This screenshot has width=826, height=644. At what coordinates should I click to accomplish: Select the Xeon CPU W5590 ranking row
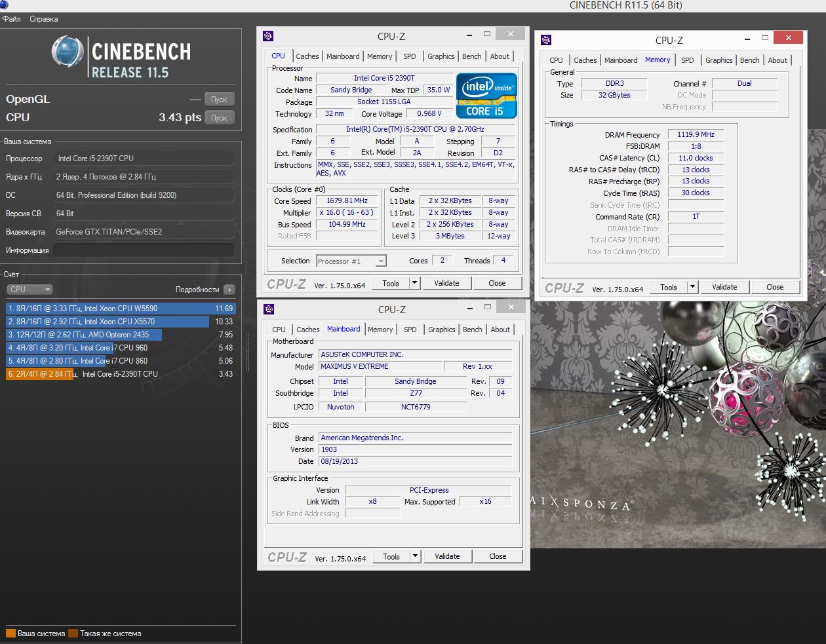[120, 309]
